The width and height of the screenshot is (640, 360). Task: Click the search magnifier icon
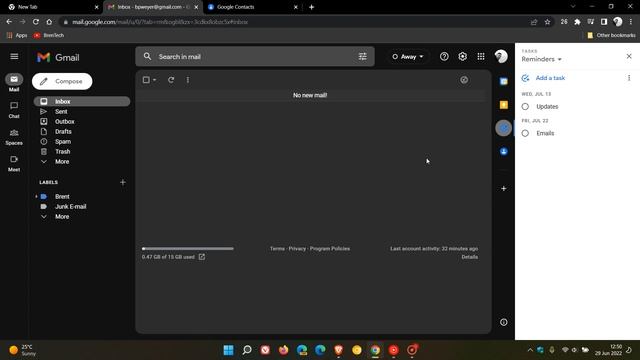click(x=147, y=56)
